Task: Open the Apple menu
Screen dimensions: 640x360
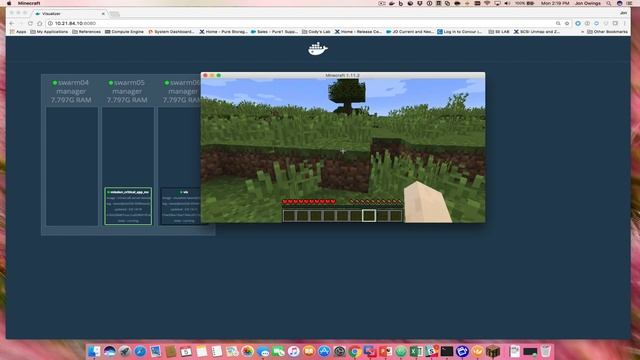Action: click(x=9, y=3)
